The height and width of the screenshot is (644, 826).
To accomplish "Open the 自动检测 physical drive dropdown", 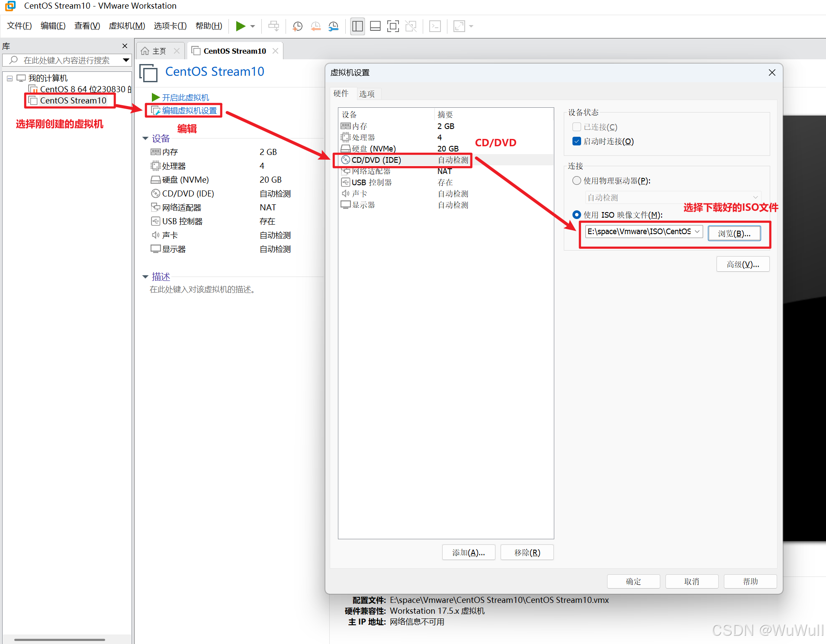I will [x=672, y=197].
